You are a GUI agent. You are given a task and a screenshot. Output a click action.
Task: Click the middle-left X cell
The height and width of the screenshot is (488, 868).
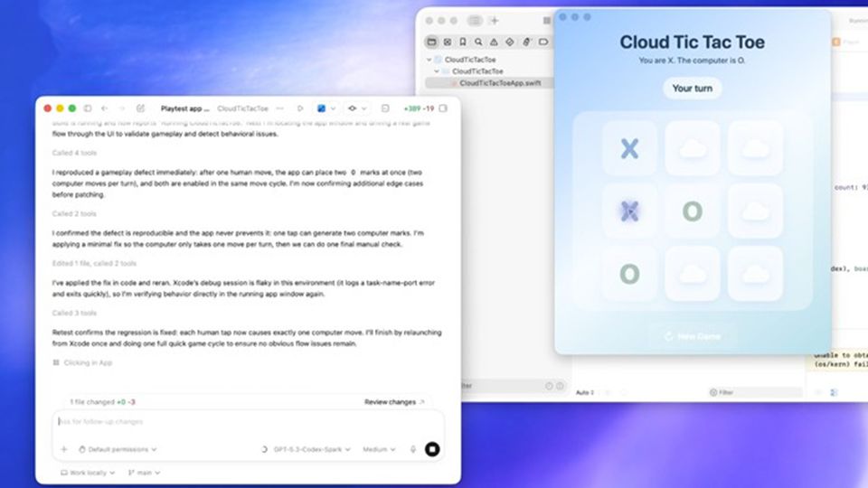click(629, 211)
